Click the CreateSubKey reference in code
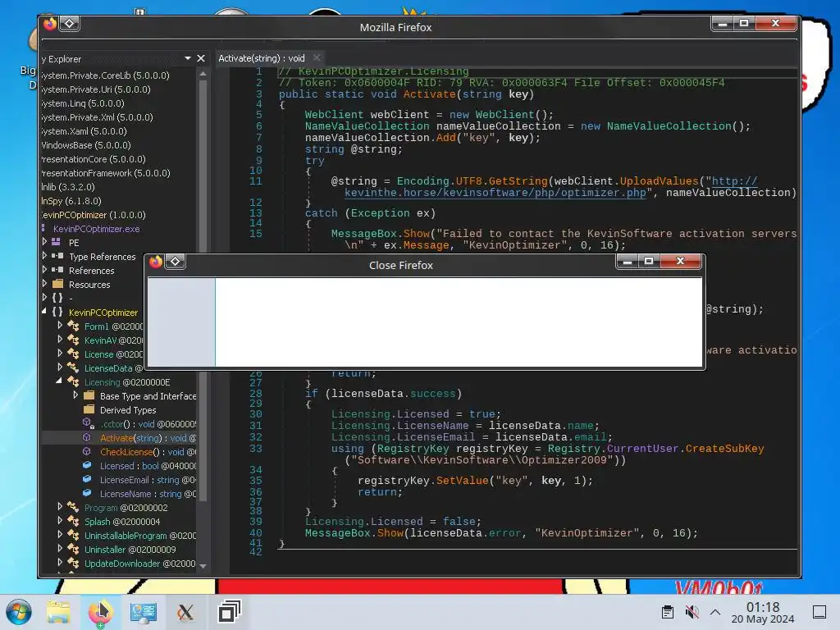This screenshot has width=840, height=630. (x=724, y=449)
